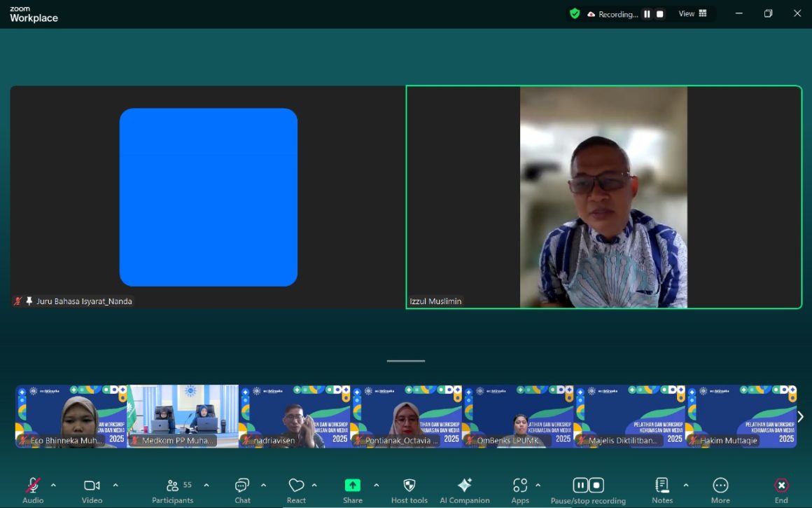Open the View layout menu
Screen dimensions: 812x508
(693, 14)
